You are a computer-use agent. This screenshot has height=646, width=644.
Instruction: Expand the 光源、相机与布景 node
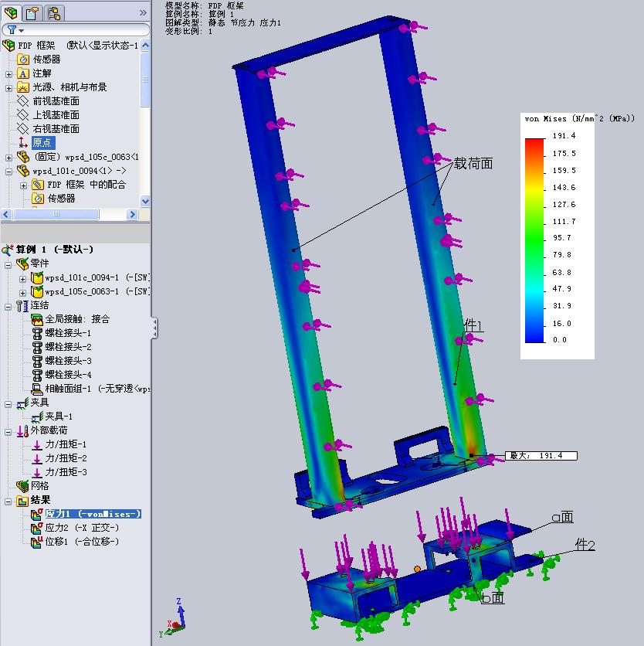(8, 88)
